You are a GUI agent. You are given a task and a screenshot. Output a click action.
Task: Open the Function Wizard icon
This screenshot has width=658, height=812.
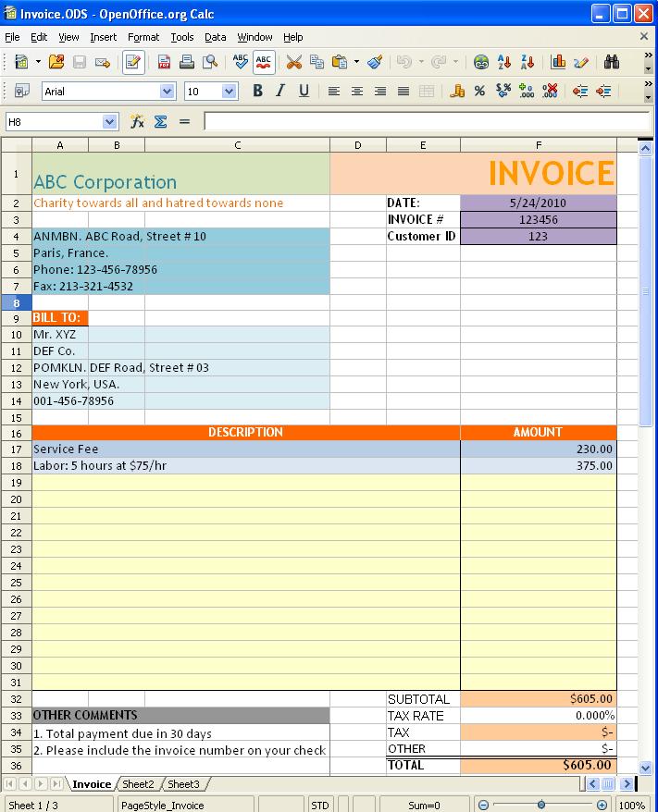pos(137,122)
